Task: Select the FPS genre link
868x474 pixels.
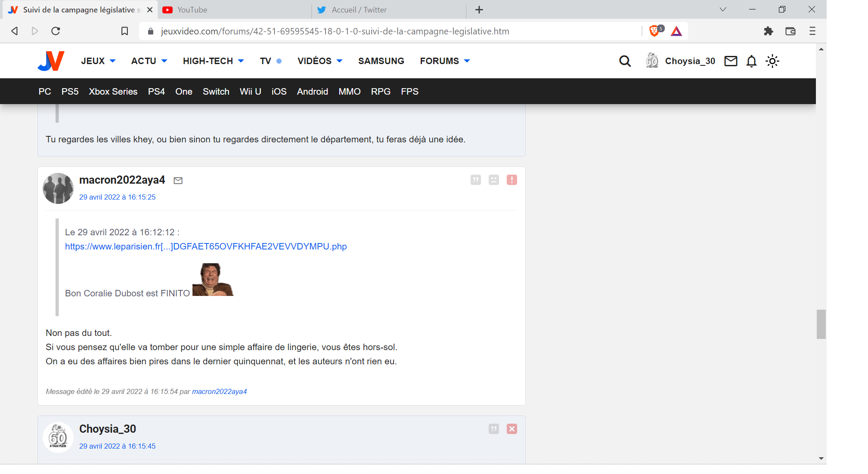Action: [x=409, y=92]
